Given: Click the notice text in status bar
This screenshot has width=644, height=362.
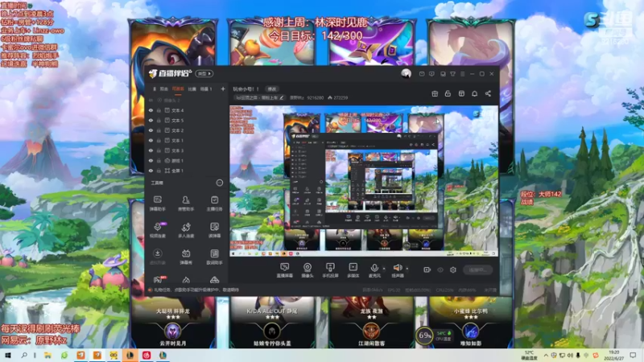Looking at the screenshot, I should (196, 290).
